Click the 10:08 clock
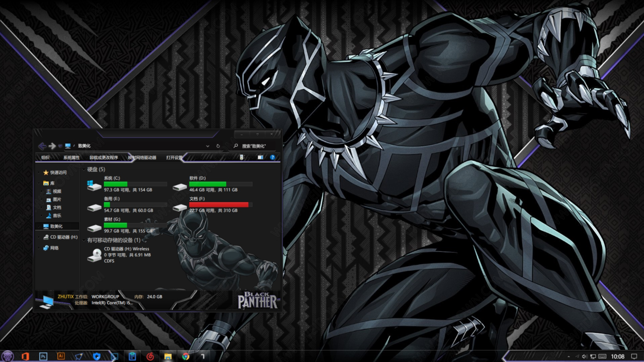The height and width of the screenshot is (362, 644). tap(617, 356)
